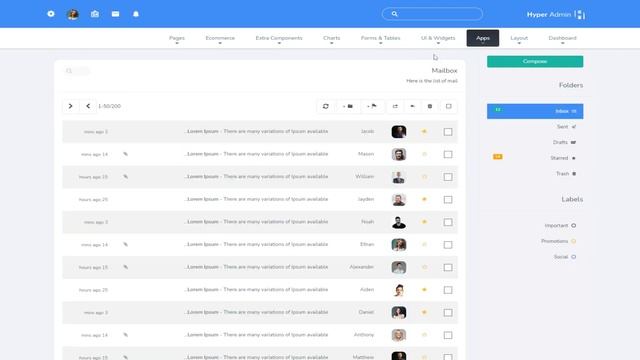
Task: Click the Hyper Admin logo
Action: [556, 14]
